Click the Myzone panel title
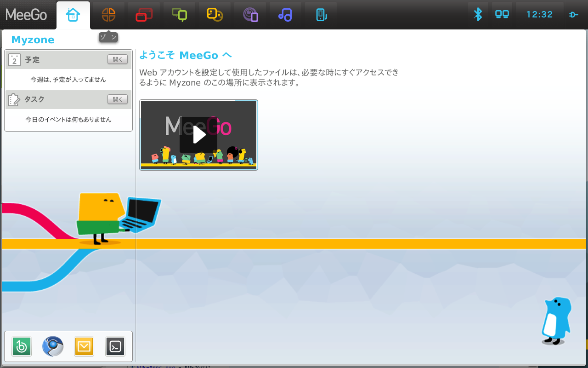 pyautogui.click(x=33, y=40)
